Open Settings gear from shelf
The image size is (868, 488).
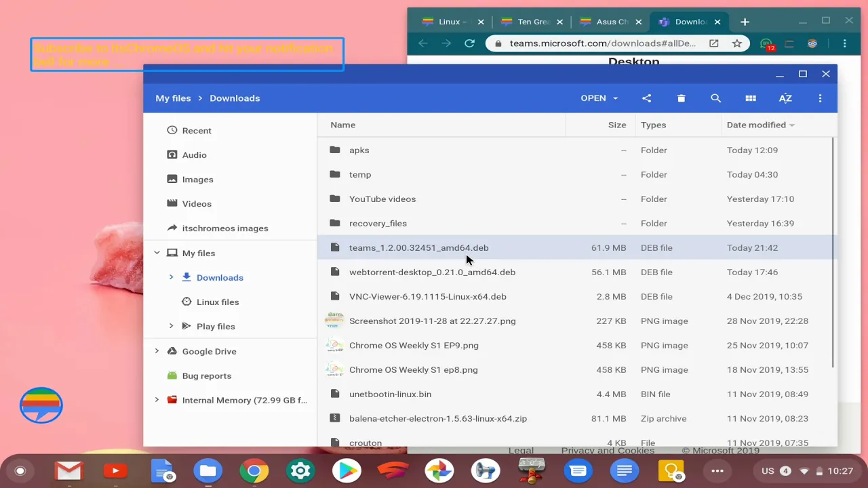coord(300,470)
